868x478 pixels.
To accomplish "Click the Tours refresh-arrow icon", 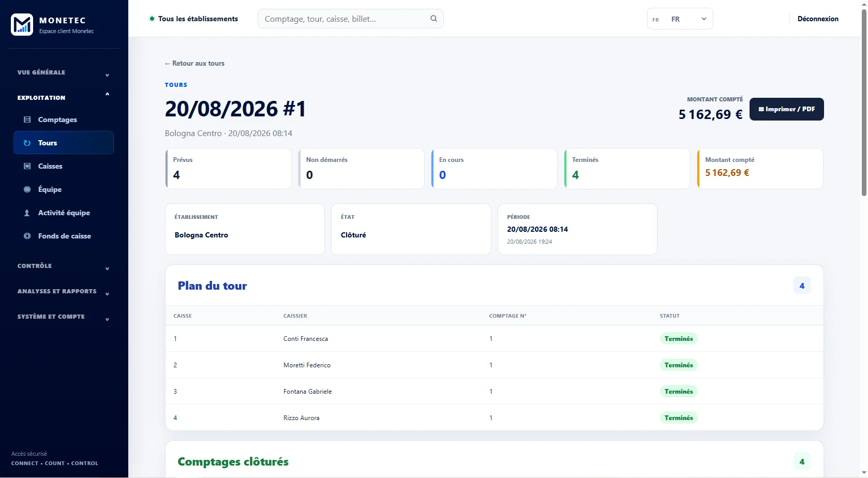I will [x=27, y=143].
